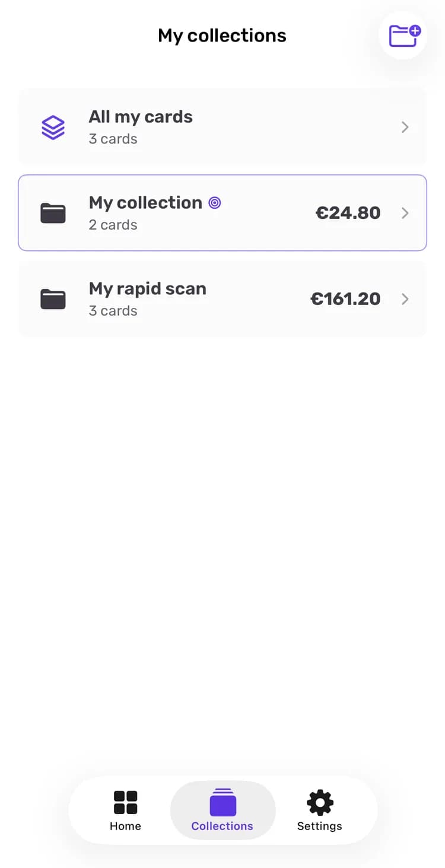Click the folder icon beside My rapid scan
The width and height of the screenshot is (445, 868).
[53, 299]
